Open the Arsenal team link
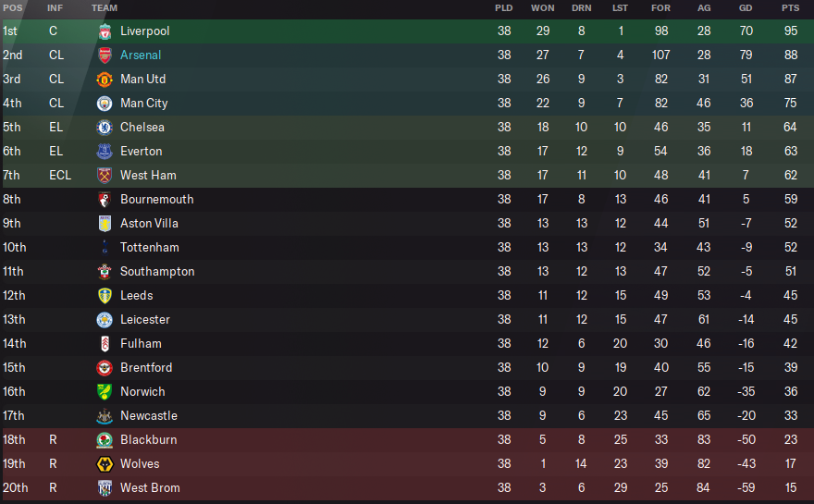This screenshot has height=504, width=814. [x=141, y=55]
